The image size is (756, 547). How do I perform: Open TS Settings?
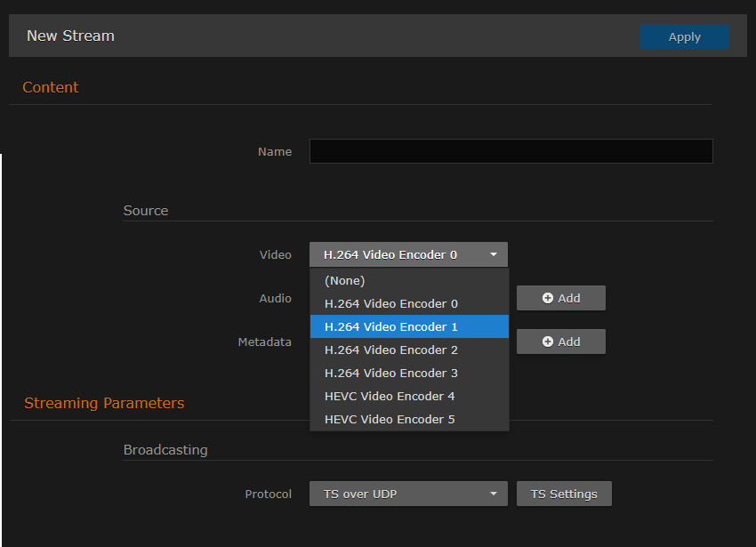564,494
